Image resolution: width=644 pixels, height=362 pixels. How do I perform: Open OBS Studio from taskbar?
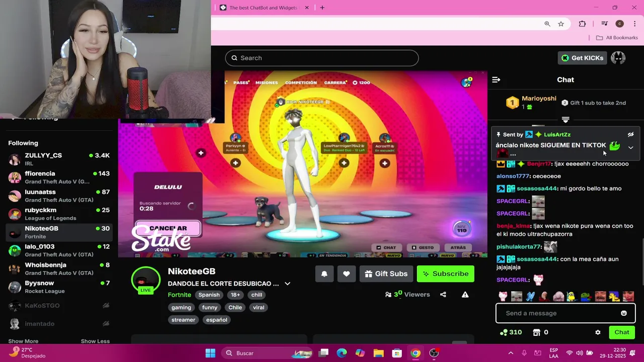[x=434, y=353]
